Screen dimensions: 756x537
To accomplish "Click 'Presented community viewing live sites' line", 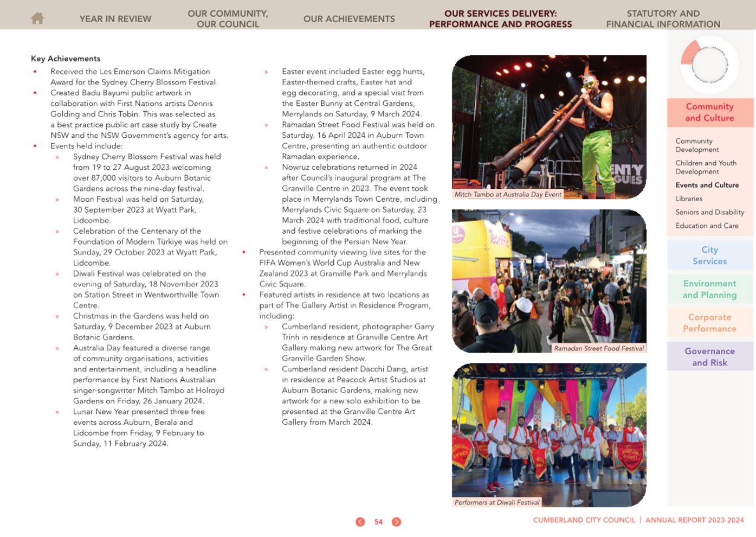I will click(x=343, y=252).
